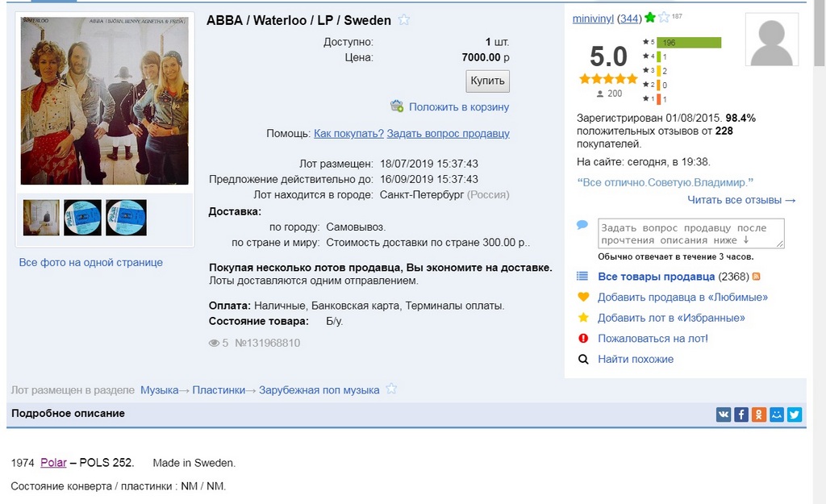This screenshot has height=504, width=826.
Task: Click the cart icon beside Положить в корзину
Action: point(397,106)
